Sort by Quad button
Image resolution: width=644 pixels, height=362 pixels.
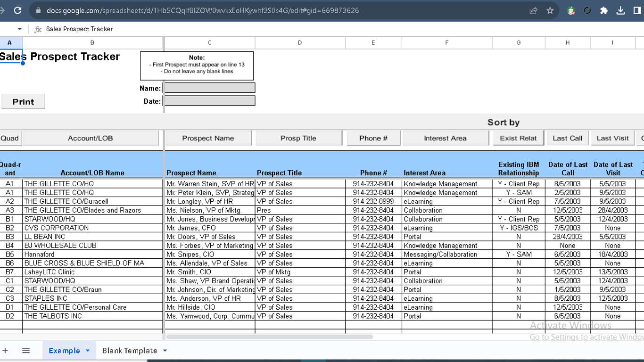(10, 138)
